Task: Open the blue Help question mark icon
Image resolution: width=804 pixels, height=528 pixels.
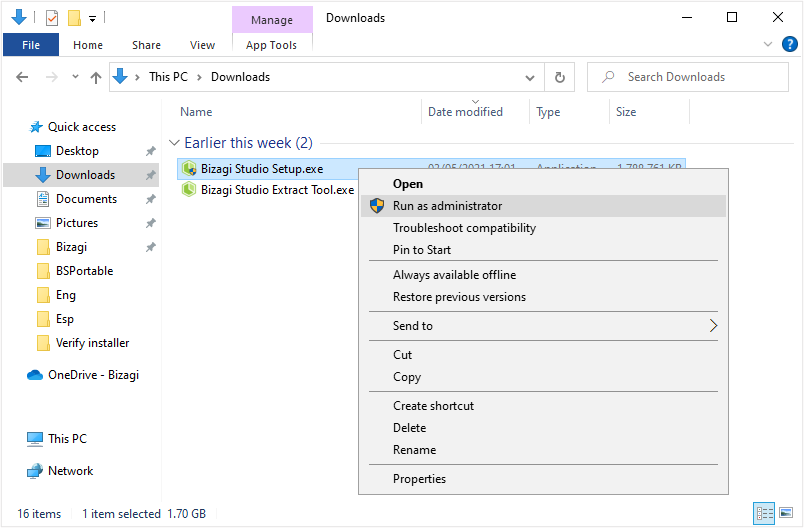Action: coord(790,44)
